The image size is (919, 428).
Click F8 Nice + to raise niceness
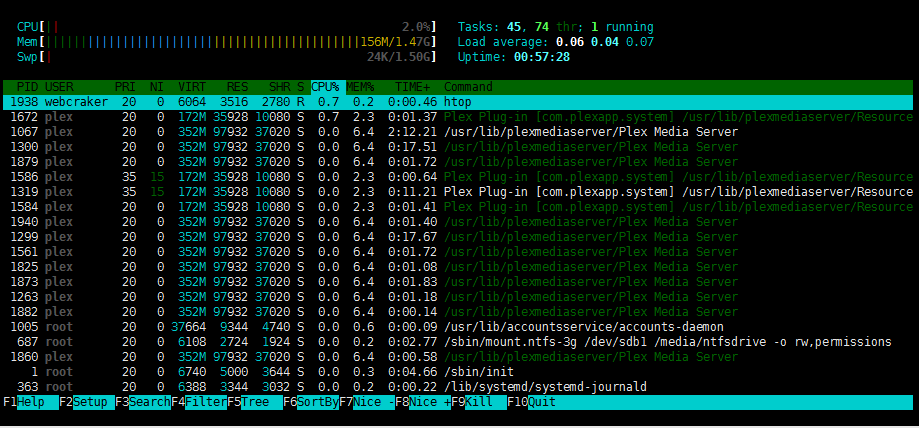pos(421,402)
